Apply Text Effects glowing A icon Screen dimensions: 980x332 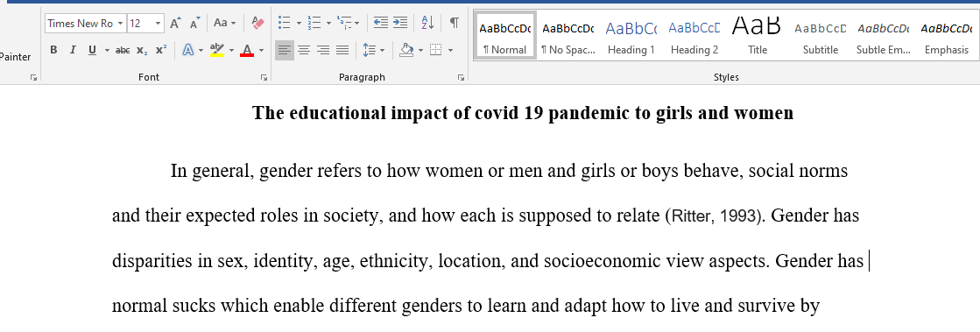(x=187, y=50)
